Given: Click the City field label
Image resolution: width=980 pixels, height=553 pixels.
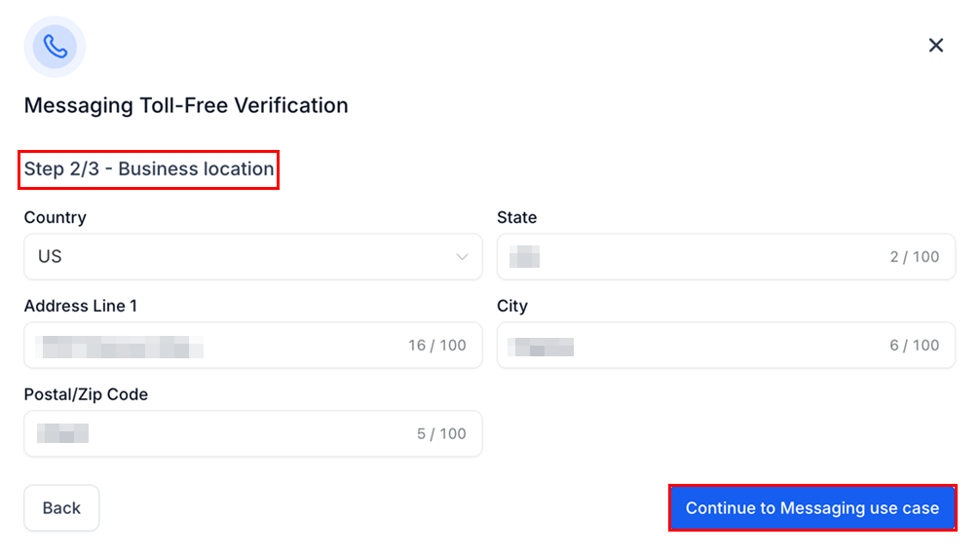Looking at the screenshot, I should pyautogui.click(x=512, y=307).
